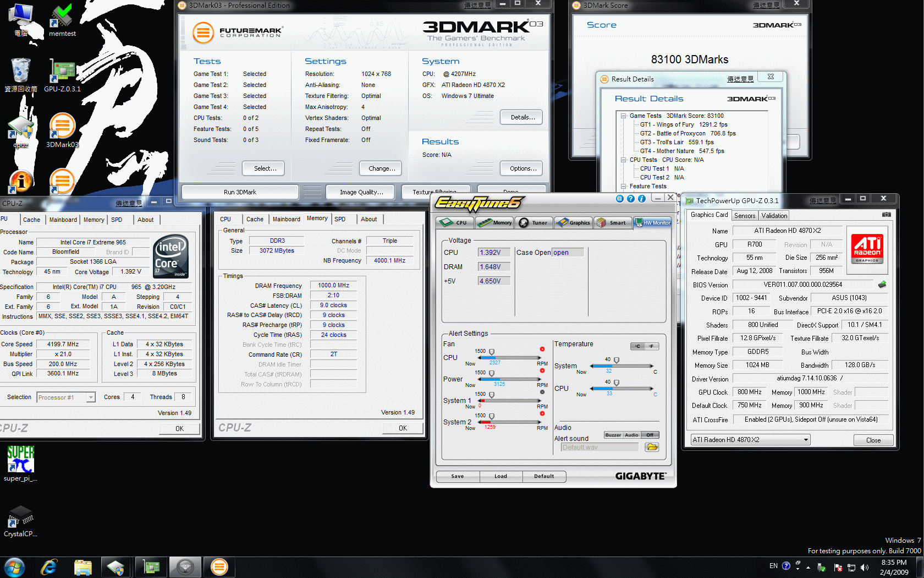
Task: Click the EasyTune6 info icon
Action: tap(642, 199)
